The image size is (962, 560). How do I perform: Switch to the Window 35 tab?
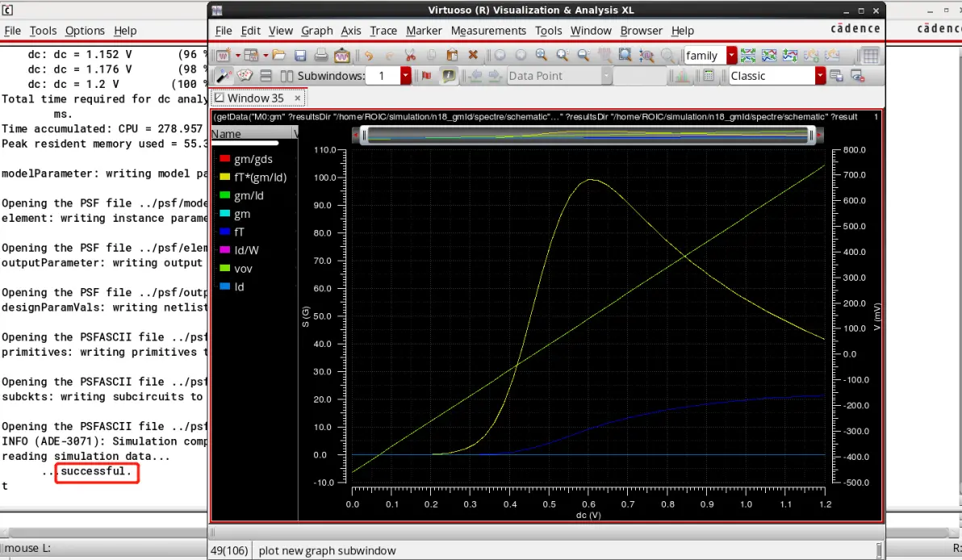(x=255, y=98)
